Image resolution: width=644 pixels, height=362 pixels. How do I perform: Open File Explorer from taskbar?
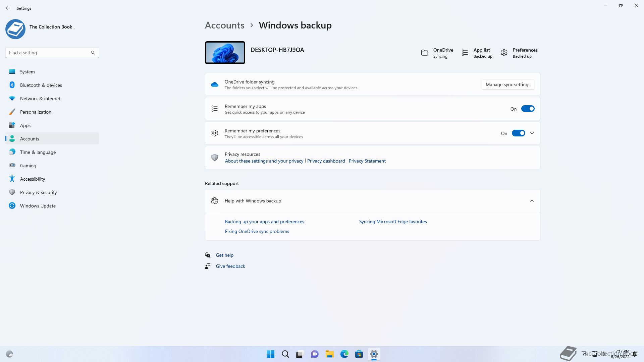pos(329,354)
